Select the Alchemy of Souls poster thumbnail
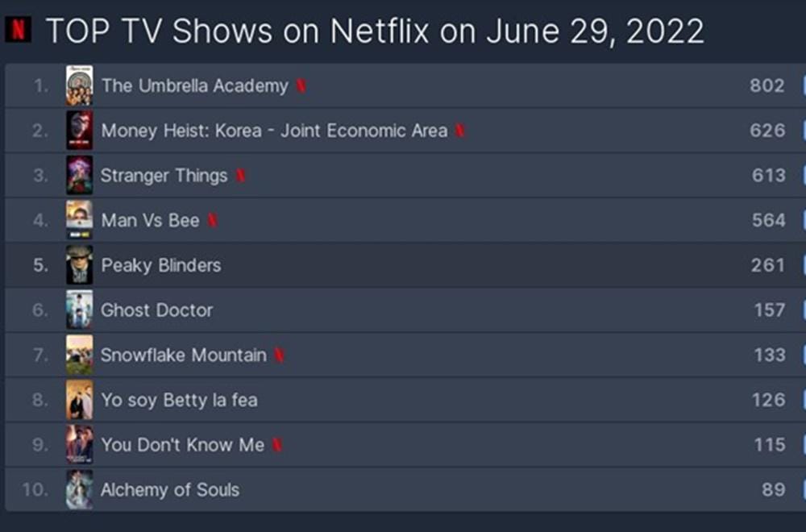The image size is (806, 532). pyautogui.click(x=79, y=489)
